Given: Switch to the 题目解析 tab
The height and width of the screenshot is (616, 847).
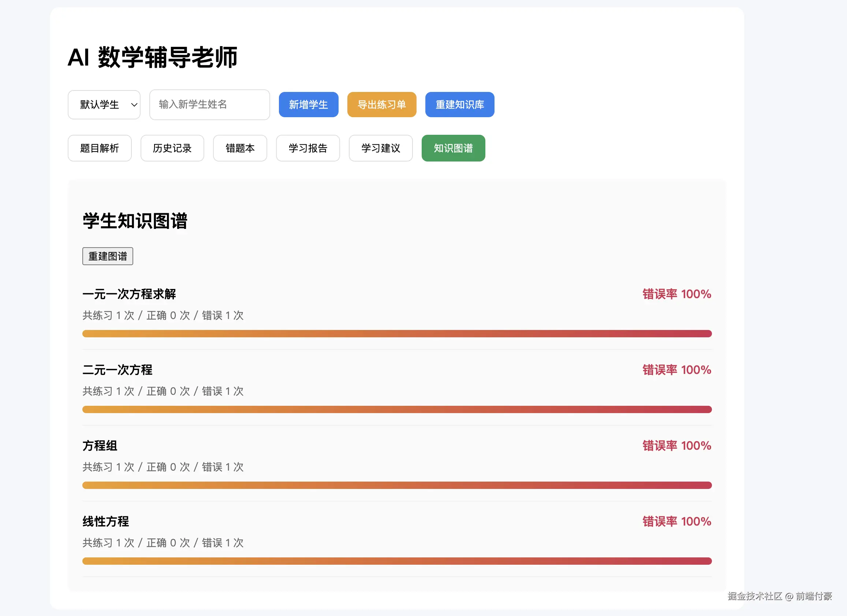Looking at the screenshot, I should [99, 148].
